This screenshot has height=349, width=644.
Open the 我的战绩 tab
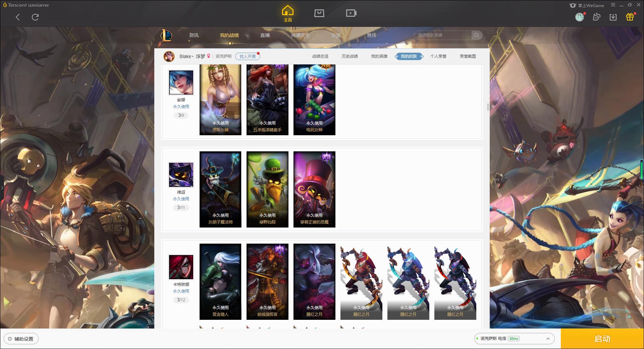click(x=229, y=35)
